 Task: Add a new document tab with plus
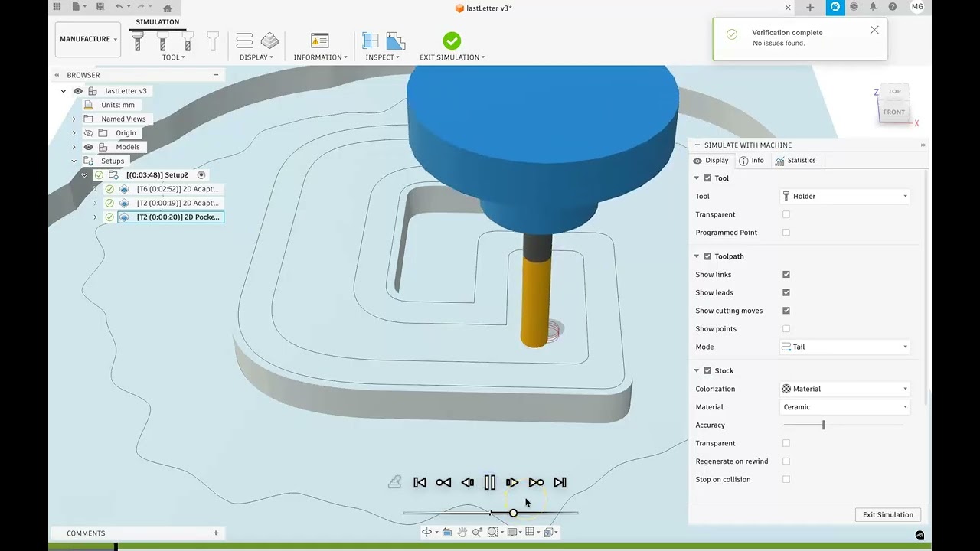pyautogui.click(x=810, y=7)
